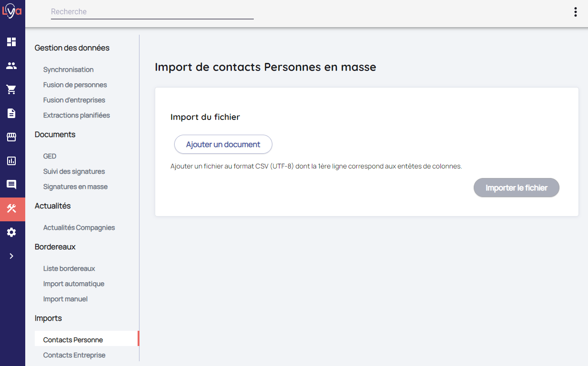The image size is (588, 366).
Task: Select the highlighted tools icon in the sidebar
Action: pyautogui.click(x=11, y=208)
